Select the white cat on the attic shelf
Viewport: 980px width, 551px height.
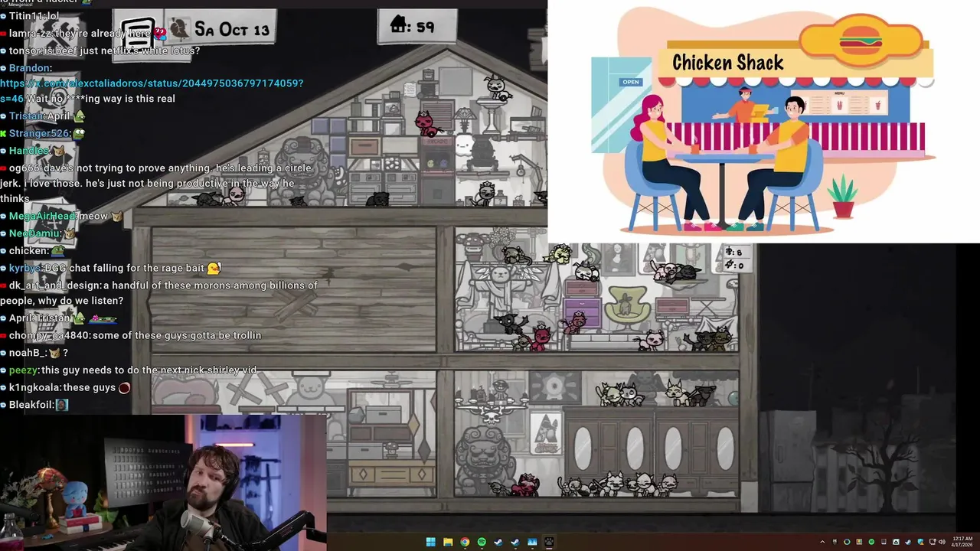point(498,88)
